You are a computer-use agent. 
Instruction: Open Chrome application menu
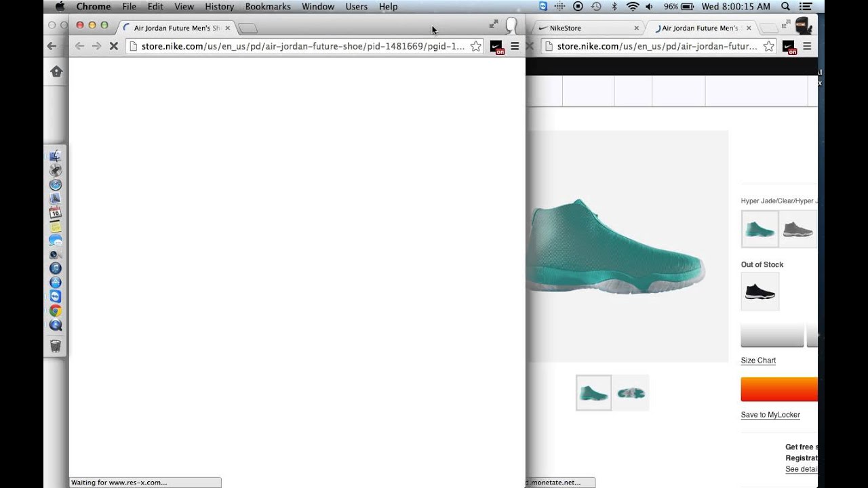point(94,6)
